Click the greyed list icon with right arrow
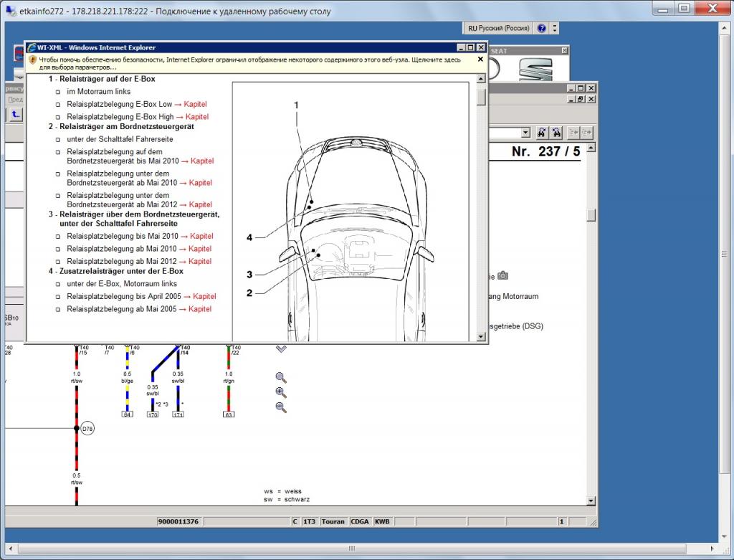 click(x=586, y=133)
